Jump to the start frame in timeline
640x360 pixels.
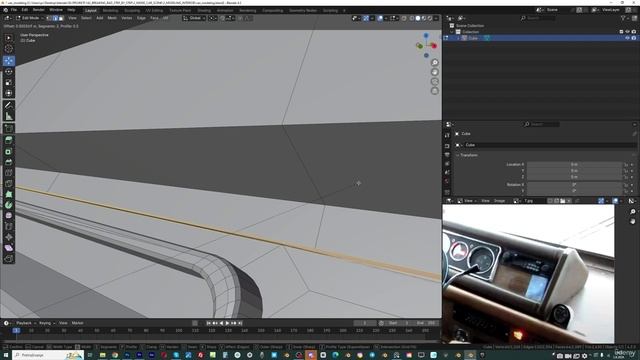click(208, 323)
